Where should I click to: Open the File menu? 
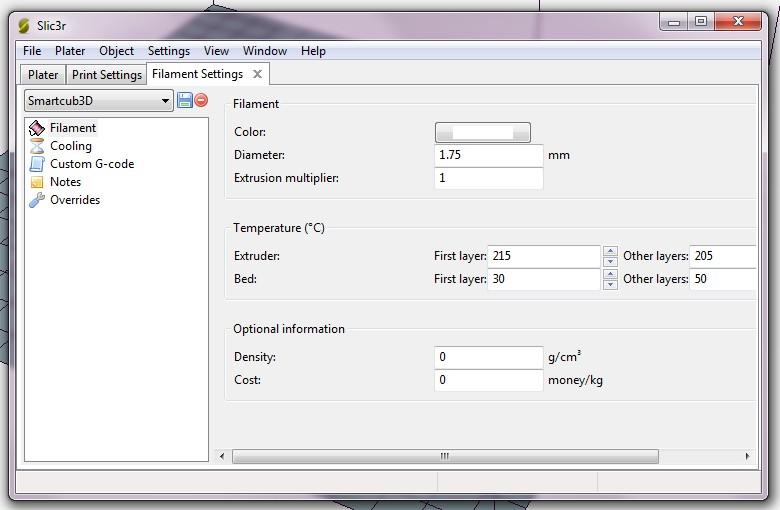32,51
